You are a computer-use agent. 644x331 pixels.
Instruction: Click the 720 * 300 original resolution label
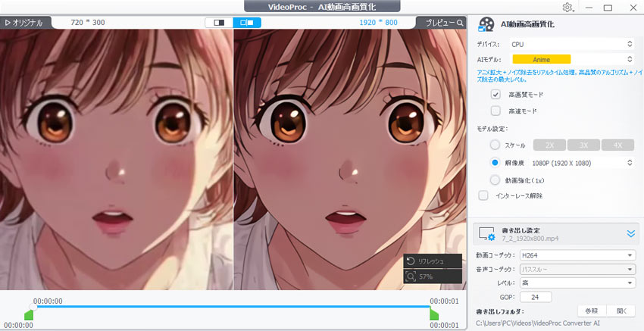tap(87, 23)
